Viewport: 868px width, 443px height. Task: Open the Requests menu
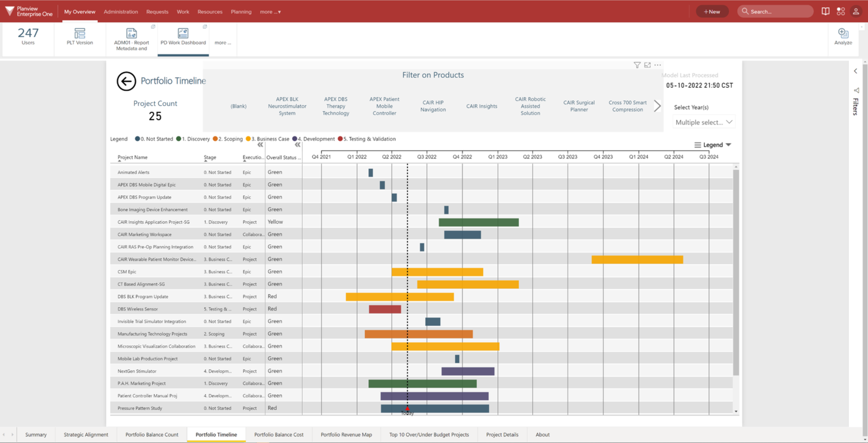tap(157, 12)
